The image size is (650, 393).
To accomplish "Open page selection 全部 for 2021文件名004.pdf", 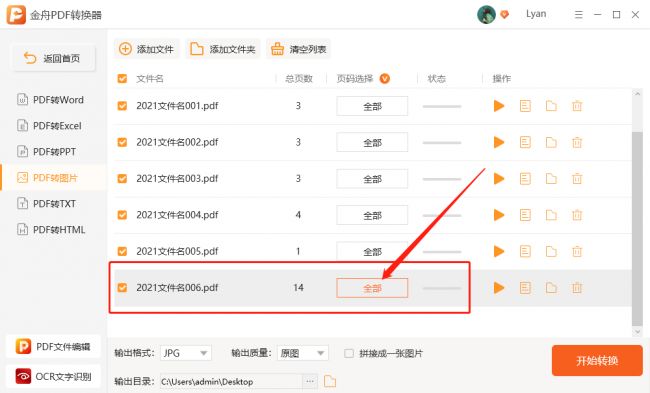I will (372, 215).
